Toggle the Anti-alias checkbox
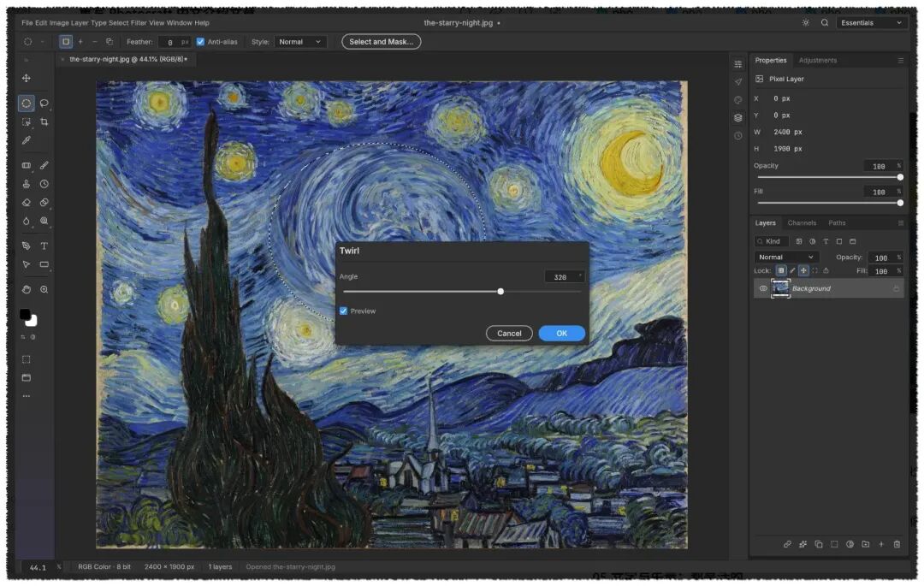The height and width of the screenshot is (586, 924). (x=200, y=42)
